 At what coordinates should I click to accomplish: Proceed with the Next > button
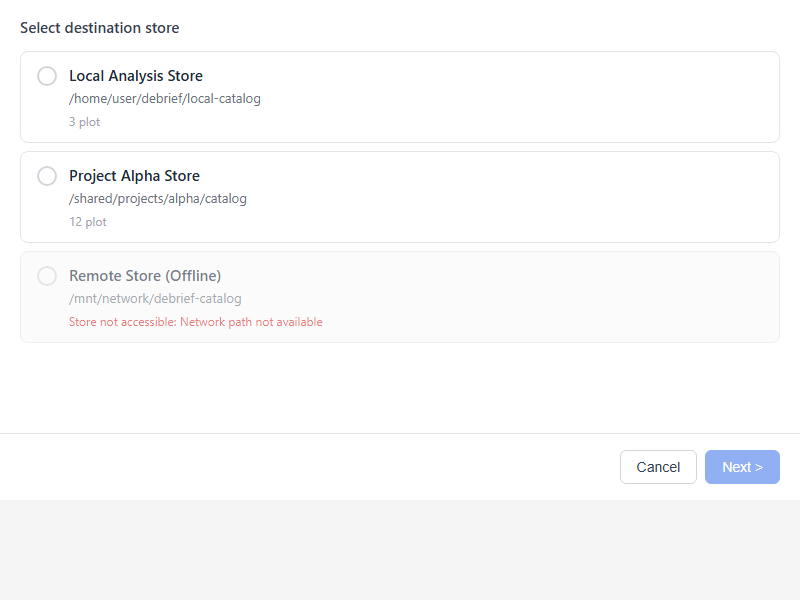741,467
